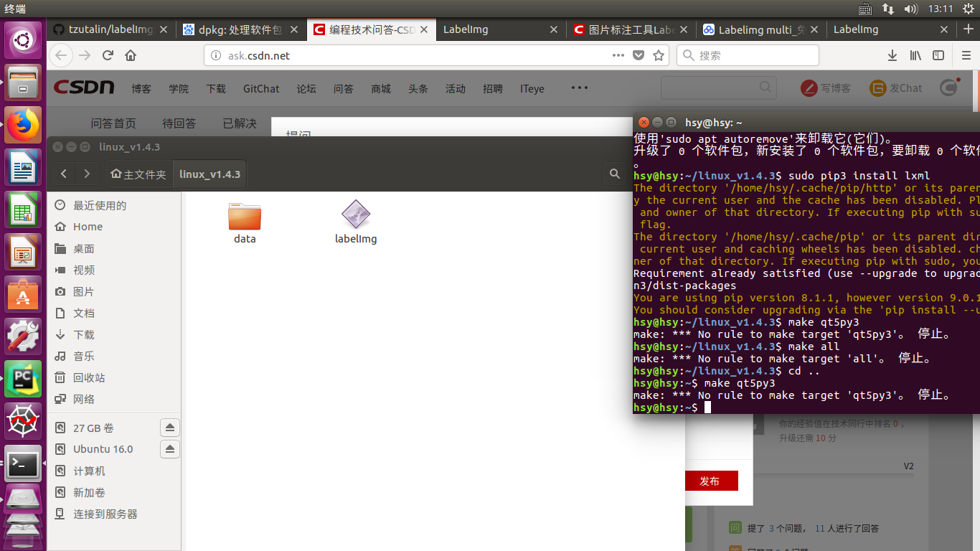
Task: Open the clock showing 13:11
Action: 940,9
